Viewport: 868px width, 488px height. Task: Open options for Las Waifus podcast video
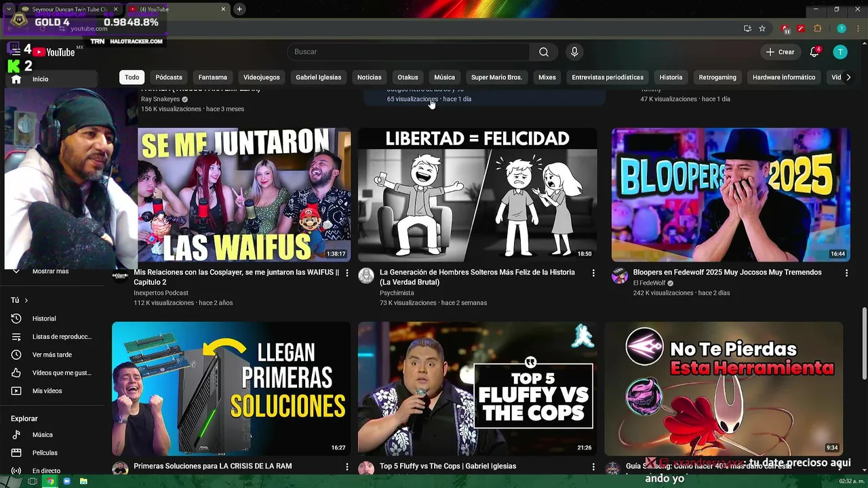(347, 272)
